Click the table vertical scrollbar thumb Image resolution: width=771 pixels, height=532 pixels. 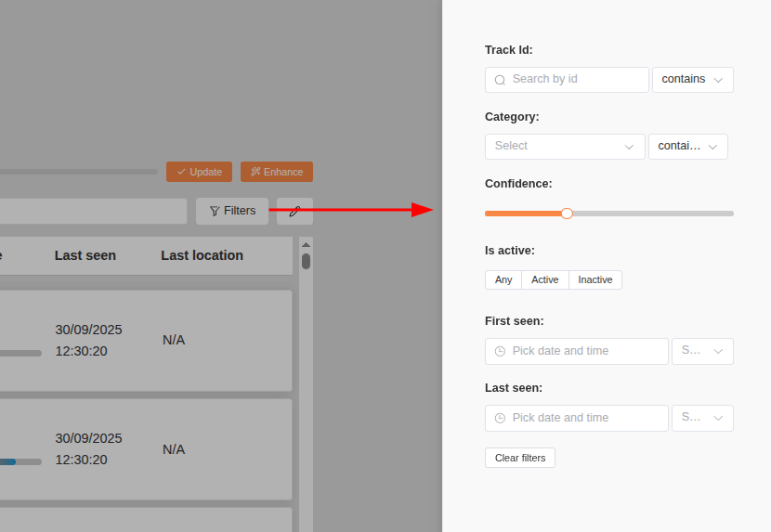pyautogui.click(x=306, y=261)
